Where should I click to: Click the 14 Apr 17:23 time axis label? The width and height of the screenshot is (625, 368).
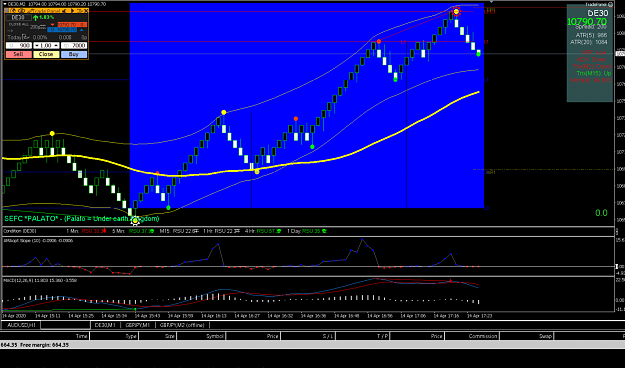click(480, 315)
